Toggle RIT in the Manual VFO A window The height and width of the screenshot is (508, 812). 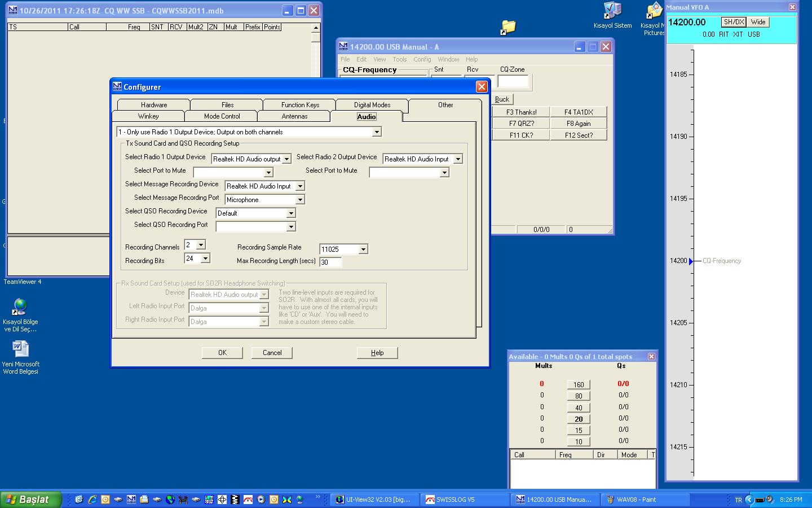[723, 34]
